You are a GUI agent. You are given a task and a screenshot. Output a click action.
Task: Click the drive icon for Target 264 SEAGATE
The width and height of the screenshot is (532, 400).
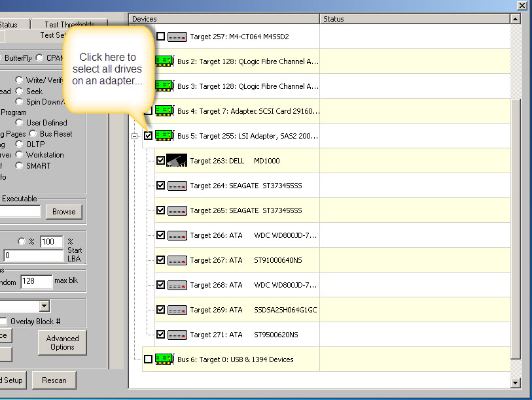click(x=177, y=186)
